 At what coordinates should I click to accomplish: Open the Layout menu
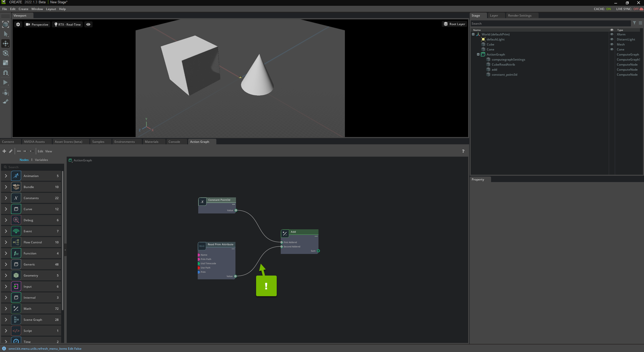(x=51, y=9)
